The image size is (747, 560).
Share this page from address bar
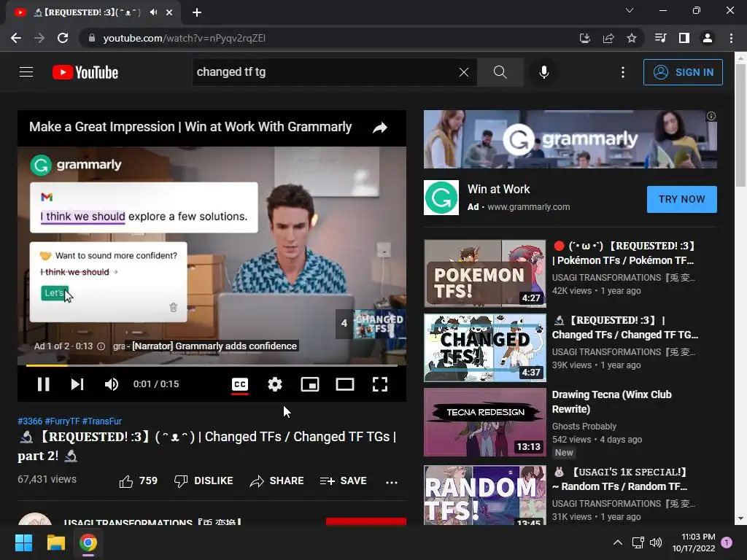tap(608, 38)
